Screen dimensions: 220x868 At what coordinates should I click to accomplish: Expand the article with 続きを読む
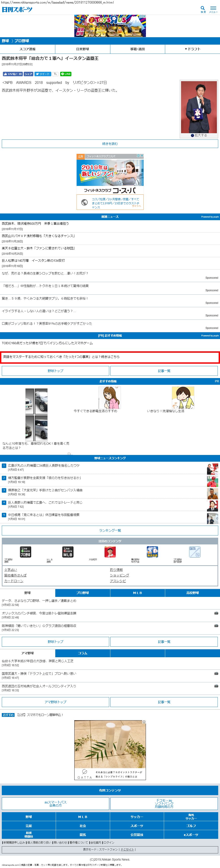[110, 144]
